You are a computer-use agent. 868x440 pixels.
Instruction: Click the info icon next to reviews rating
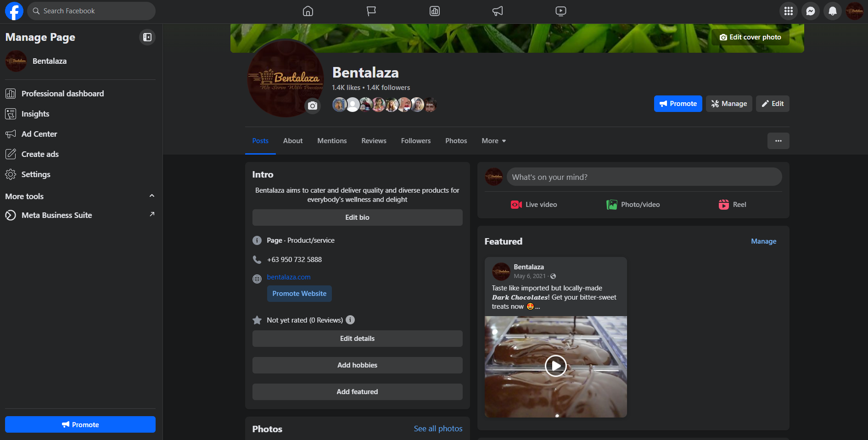coord(350,320)
